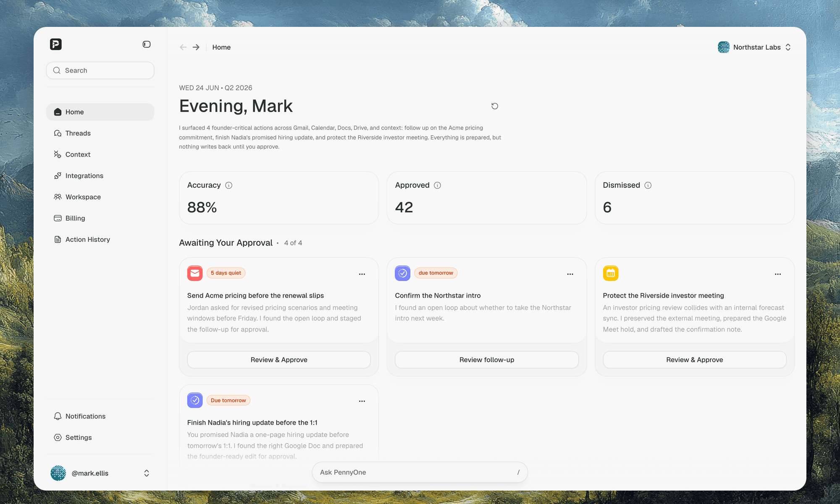This screenshot has height=504, width=840.
Task: Open the Integrations page
Action: coord(100,176)
